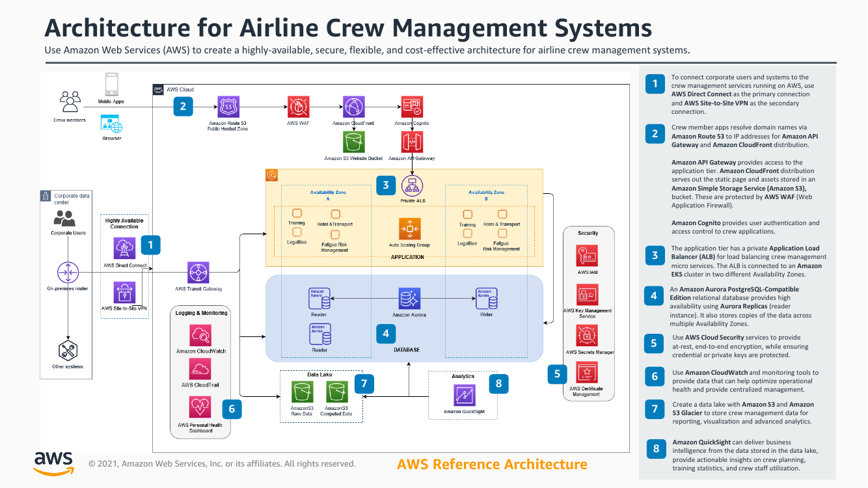
Task: Click the 'Amazon Route 53 Public Hosted Zone' label
Action: 228,126
